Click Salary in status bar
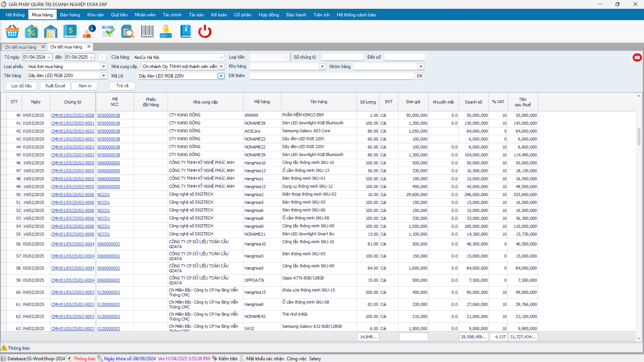 point(315,358)
